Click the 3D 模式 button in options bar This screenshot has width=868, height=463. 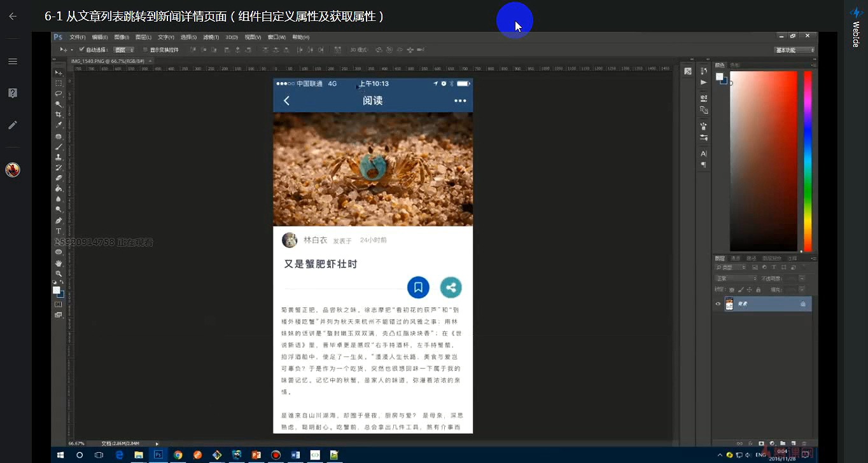point(359,50)
